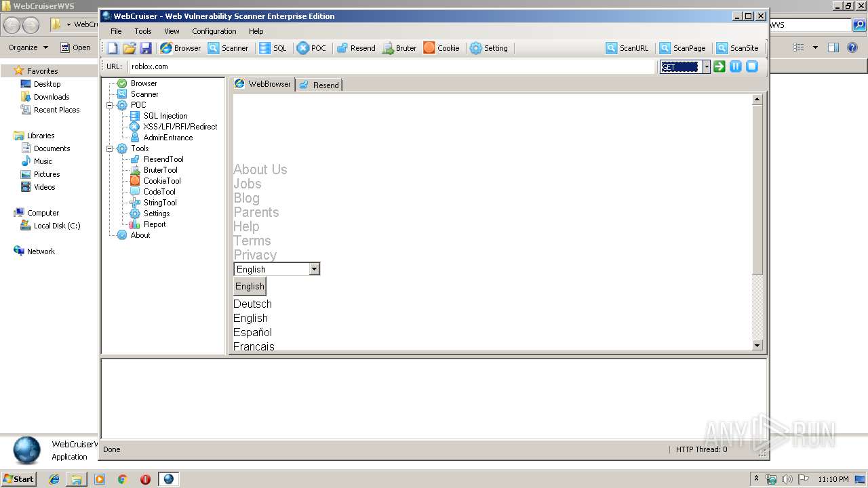The image size is (868, 488).
Task: Click the Terms link
Action: (x=252, y=241)
